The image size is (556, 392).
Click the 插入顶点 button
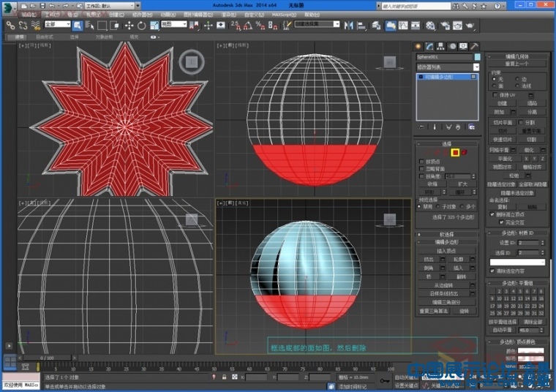pyautogui.click(x=446, y=251)
